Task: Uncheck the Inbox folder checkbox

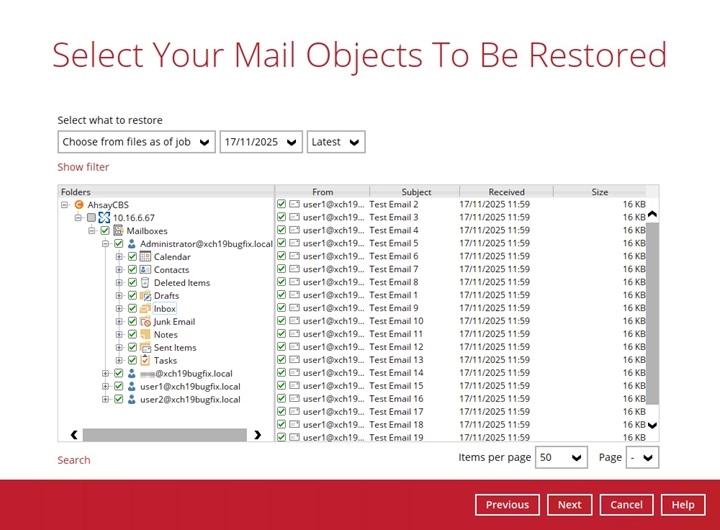Action: (132, 308)
